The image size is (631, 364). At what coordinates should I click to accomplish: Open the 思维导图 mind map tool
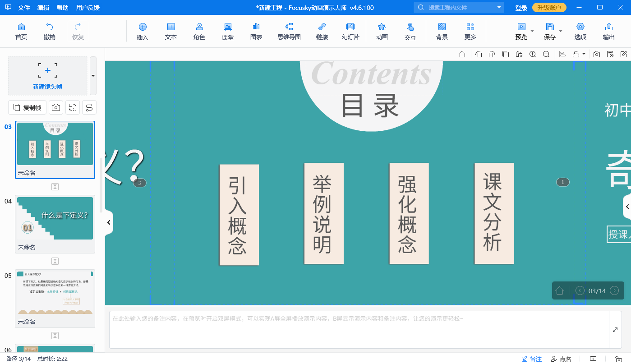tap(289, 32)
